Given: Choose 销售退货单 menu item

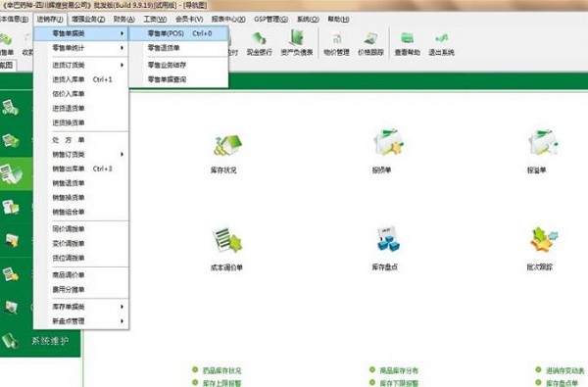Looking at the screenshot, I should (x=81, y=183).
